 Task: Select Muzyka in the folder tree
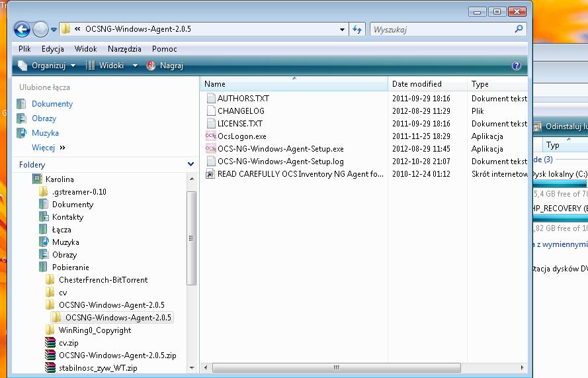point(65,242)
